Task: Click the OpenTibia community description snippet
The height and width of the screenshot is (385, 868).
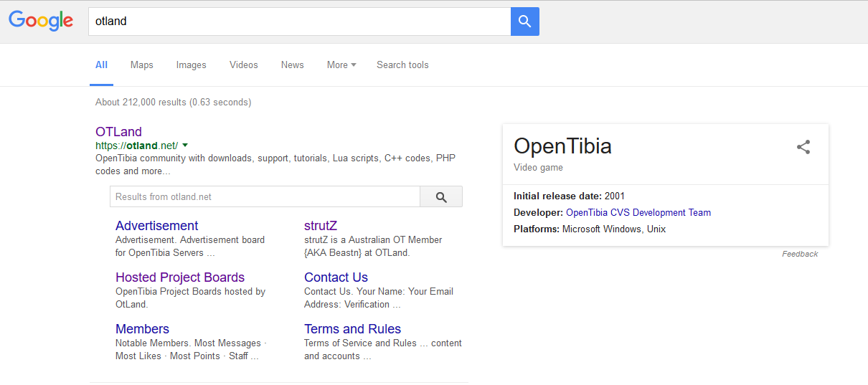Action: (275, 164)
